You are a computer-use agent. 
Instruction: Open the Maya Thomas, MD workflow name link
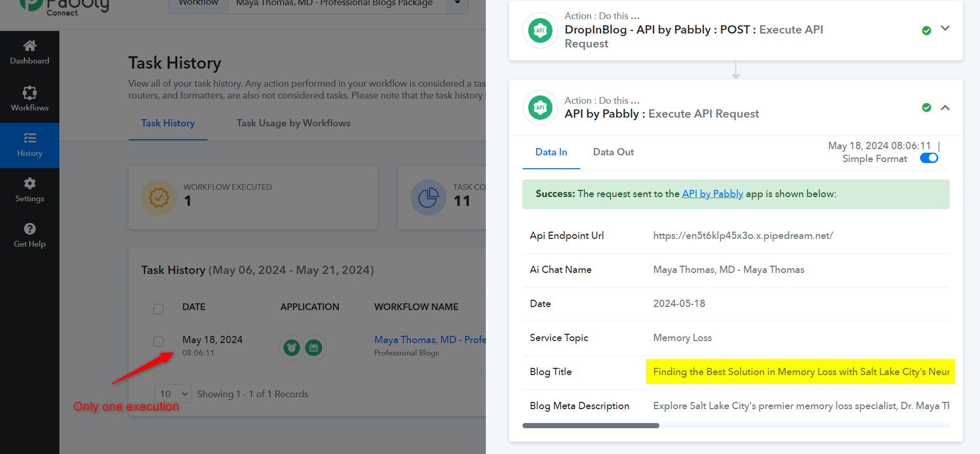[x=430, y=340]
